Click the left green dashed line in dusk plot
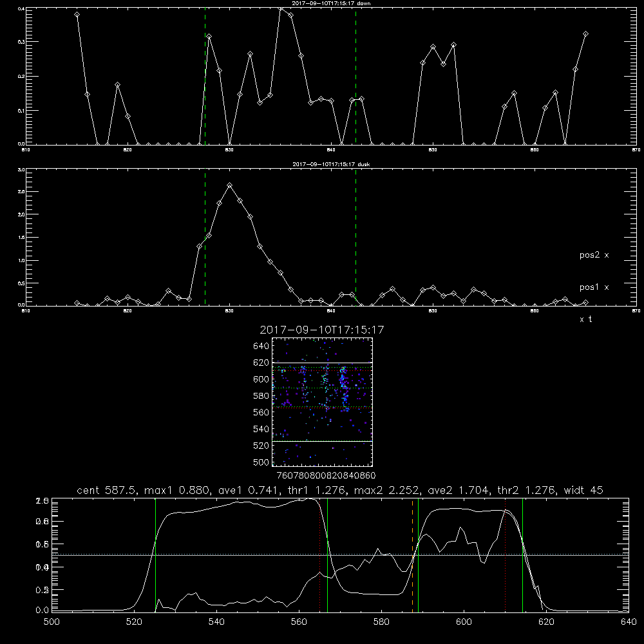This screenshot has width=644, height=644. coord(205,238)
